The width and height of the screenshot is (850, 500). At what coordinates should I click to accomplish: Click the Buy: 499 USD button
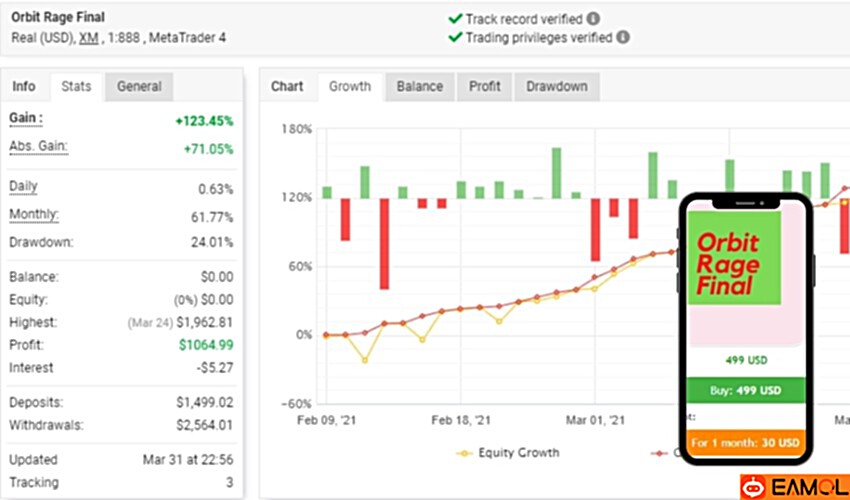[745, 390]
